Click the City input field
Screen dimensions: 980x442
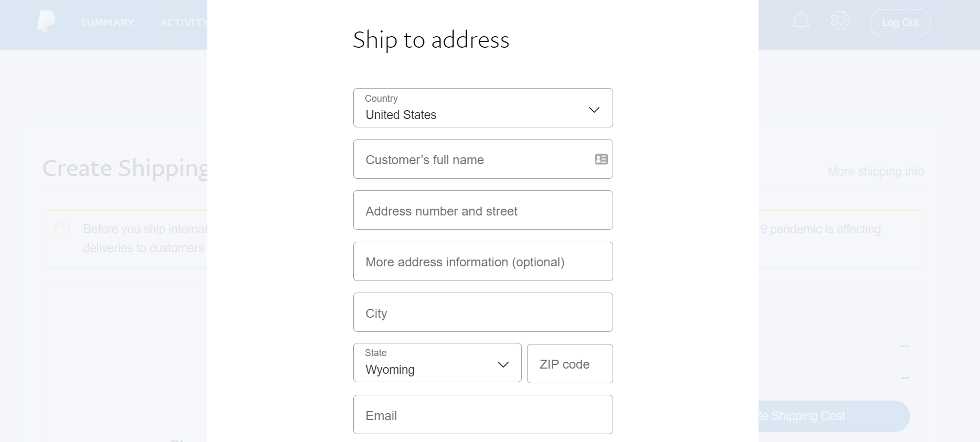(483, 312)
